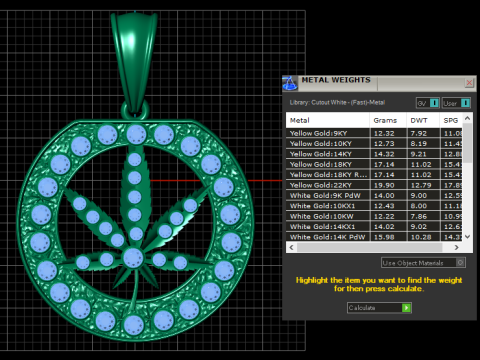Click grams value 14.32

pyautogui.click(x=384, y=154)
